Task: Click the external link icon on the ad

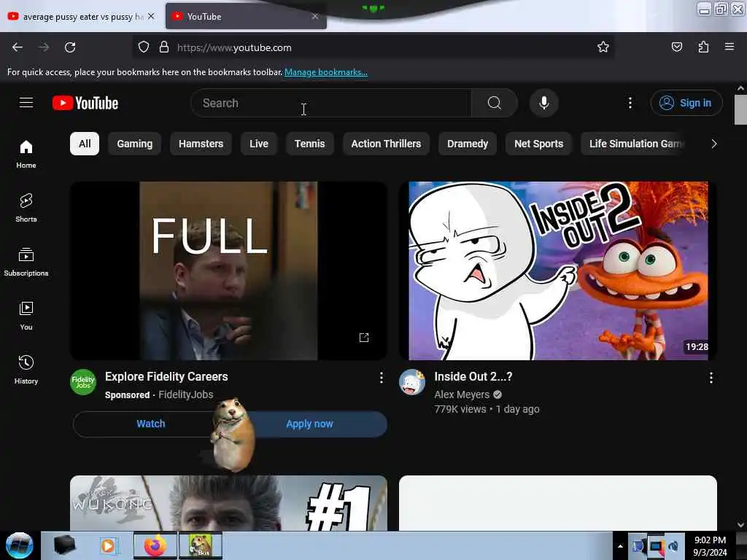Action: (x=364, y=338)
